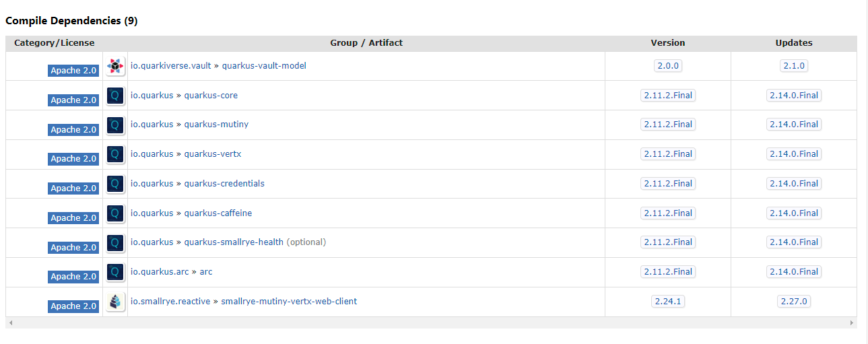Screen dimensions: 868x344
Task: Click the Quarkus icon beside quarkus-caffeine
Action: (x=116, y=213)
